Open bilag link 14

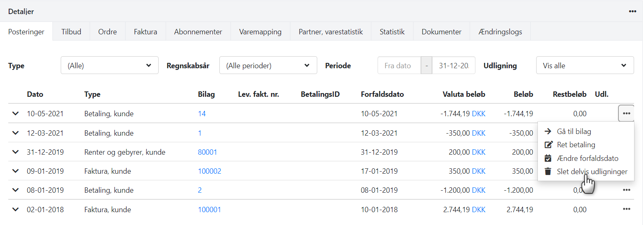[x=202, y=113]
